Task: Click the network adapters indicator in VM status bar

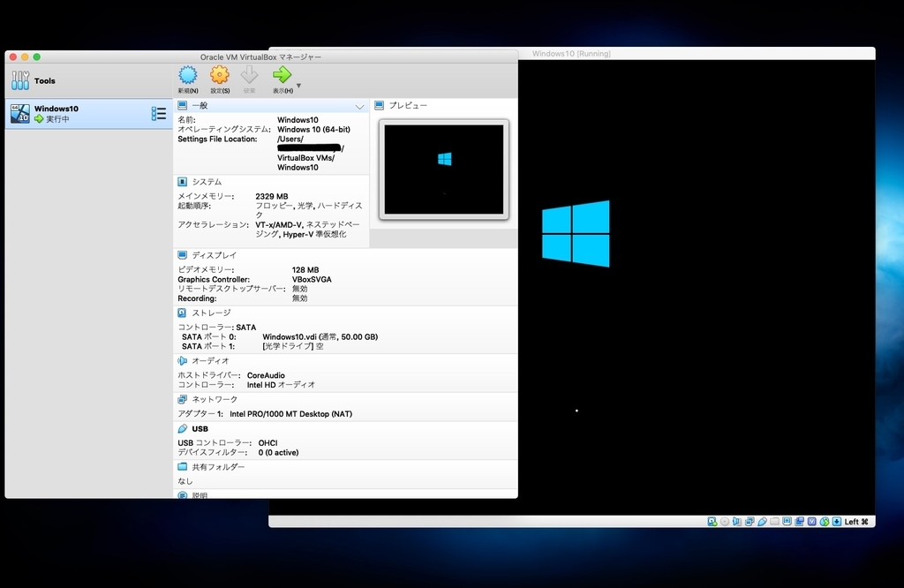Action: point(750,522)
